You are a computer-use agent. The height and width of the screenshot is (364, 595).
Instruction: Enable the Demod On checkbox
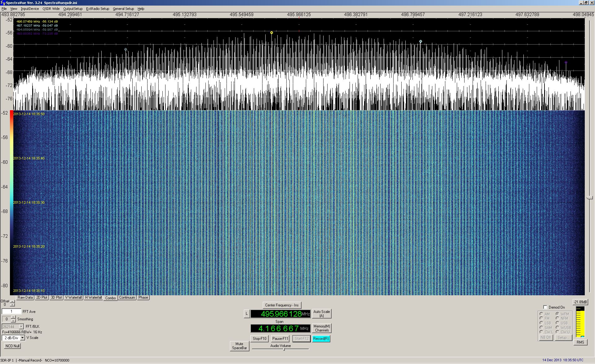[545, 307]
